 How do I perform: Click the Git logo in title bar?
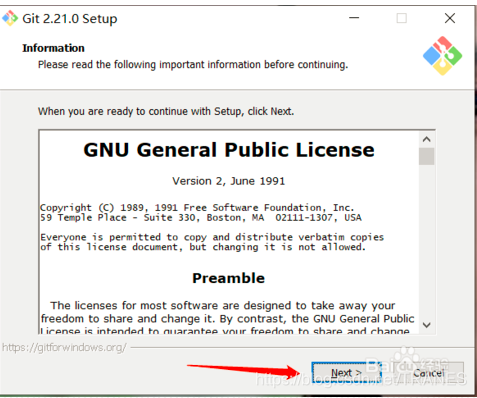(x=10, y=18)
